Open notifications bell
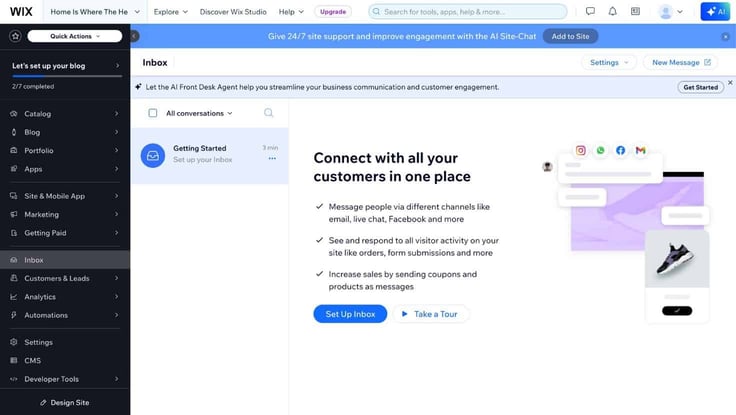 point(613,11)
